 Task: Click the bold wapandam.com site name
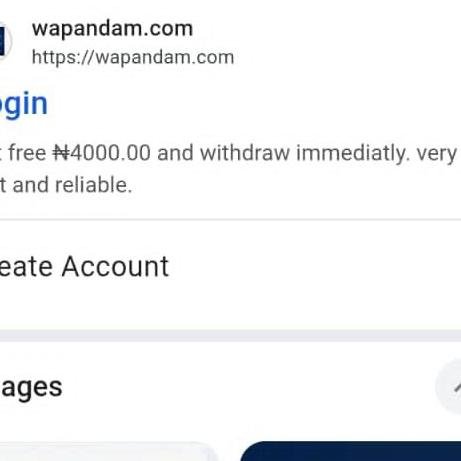click(112, 29)
